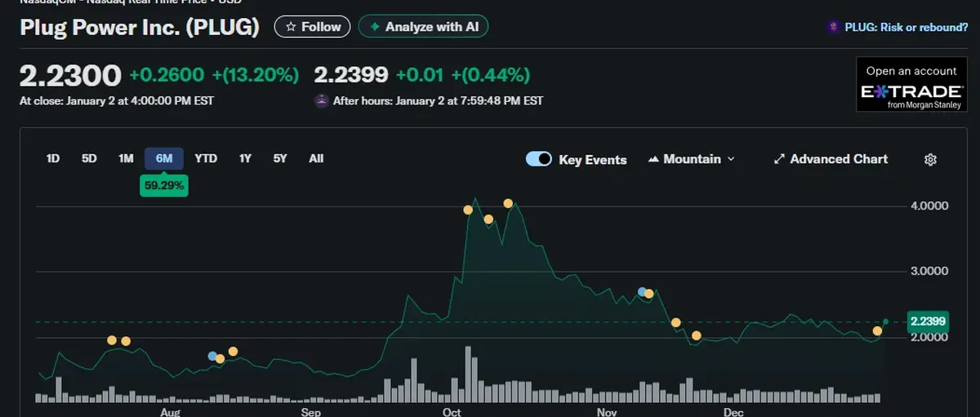
Task: Open the E*TRADE account advertisement
Action: click(x=911, y=84)
